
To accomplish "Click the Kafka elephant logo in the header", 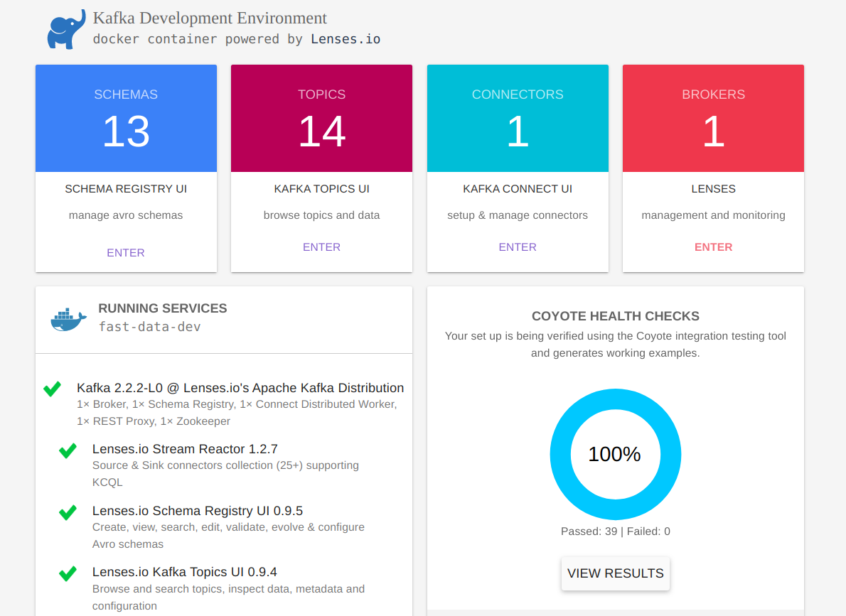I will click(66, 28).
